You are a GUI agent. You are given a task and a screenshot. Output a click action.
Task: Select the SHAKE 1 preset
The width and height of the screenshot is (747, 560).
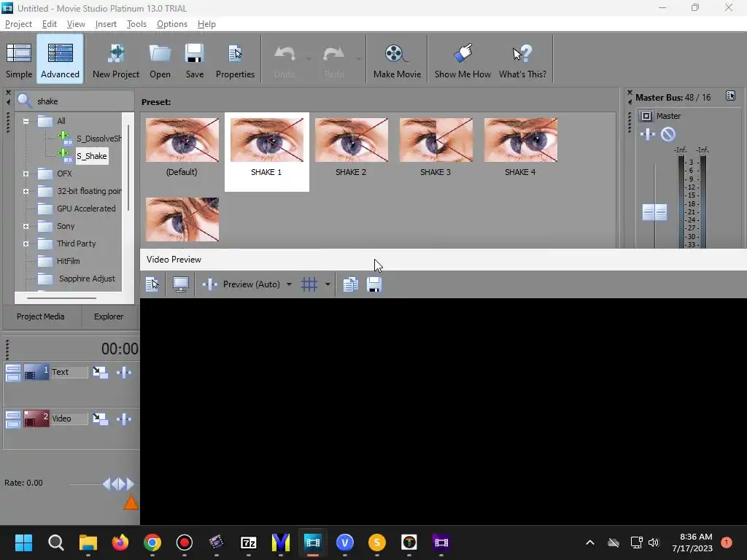pyautogui.click(x=267, y=152)
